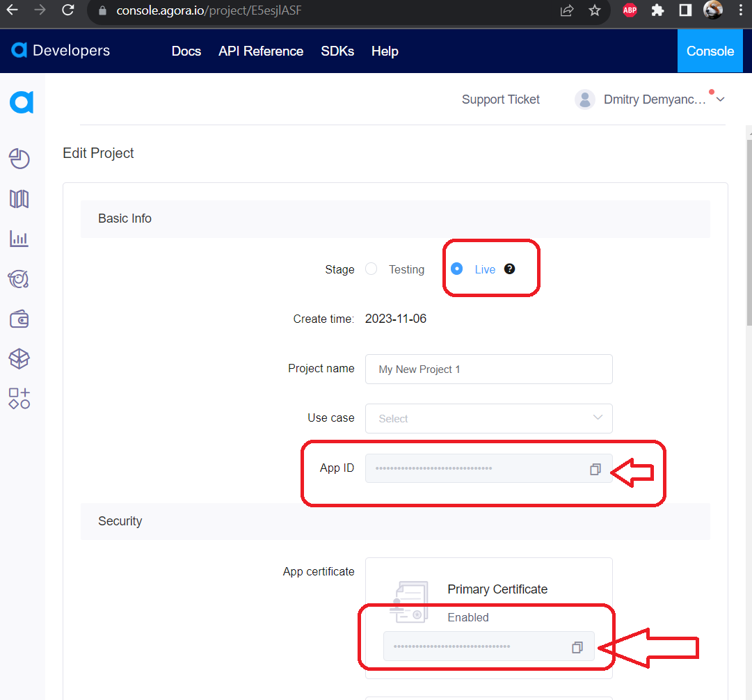Select the Live stage radio button

pyautogui.click(x=457, y=269)
